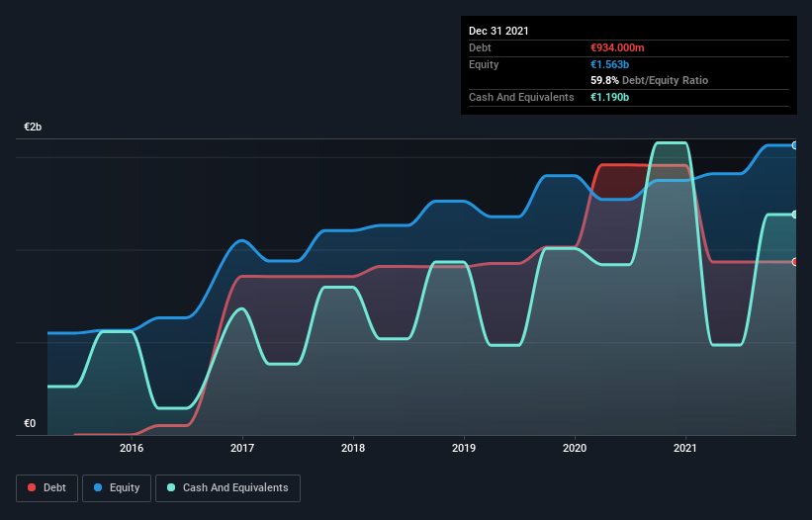Click the Equity row label in tooltip
The image size is (812, 520).
[484, 64]
